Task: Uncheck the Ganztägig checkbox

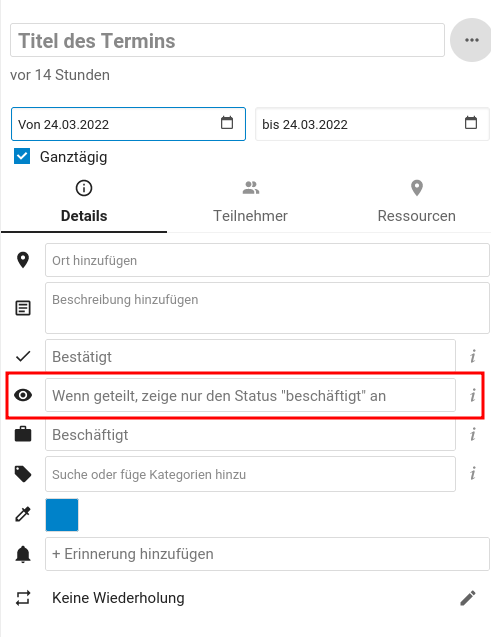Action: tap(22, 156)
